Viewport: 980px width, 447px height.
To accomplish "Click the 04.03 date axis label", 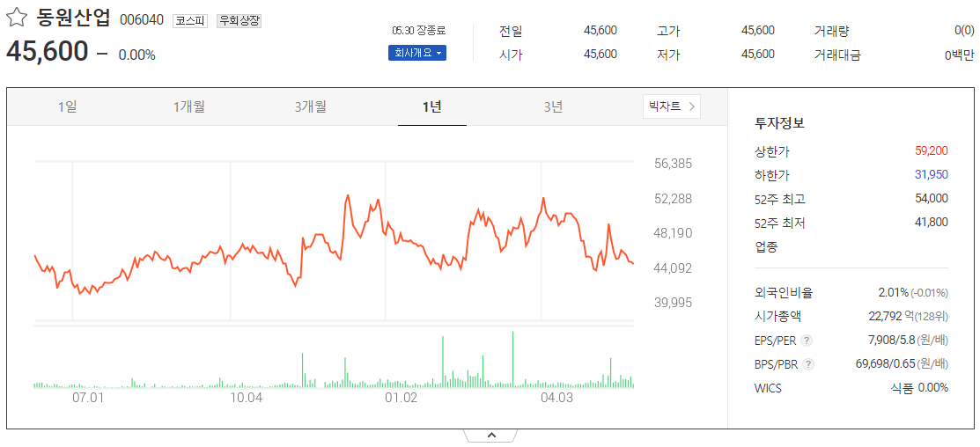I will pyautogui.click(x=556, y=397).
